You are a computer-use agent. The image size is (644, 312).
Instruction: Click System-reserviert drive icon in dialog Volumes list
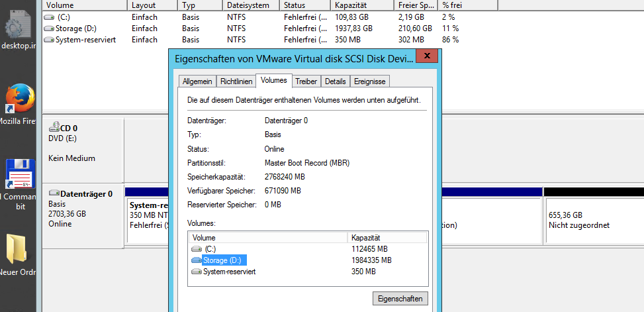click(197, 272)
